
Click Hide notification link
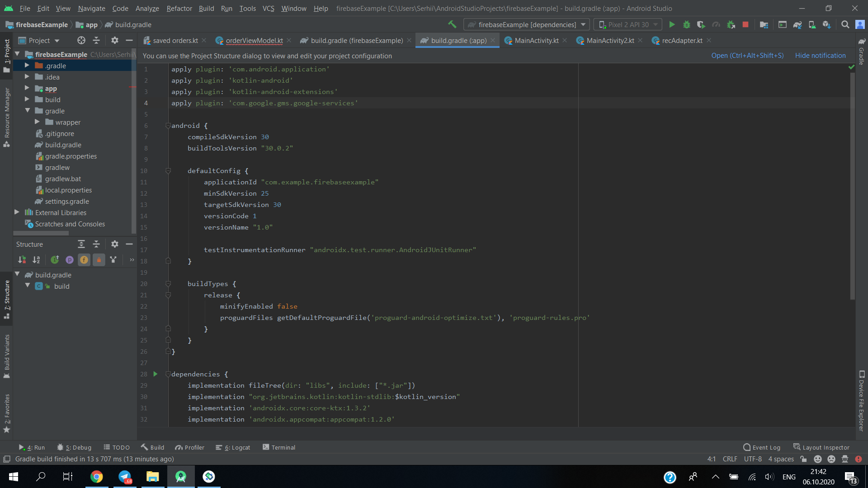pyautogui.click(x=820, y=56)
